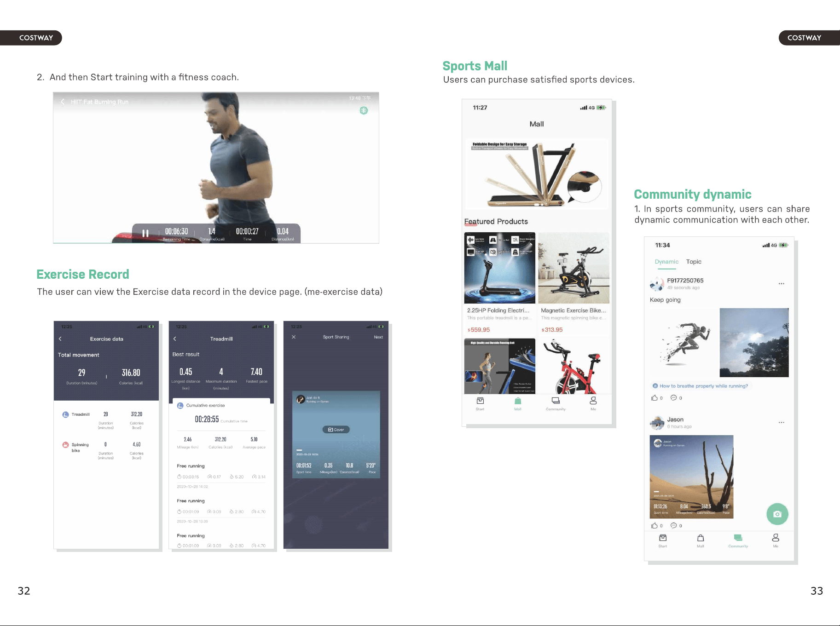The width and height of the screenshot is (840, 626).
Task: Open the running belt treadmill product
Action: click(x=500, y=366)
